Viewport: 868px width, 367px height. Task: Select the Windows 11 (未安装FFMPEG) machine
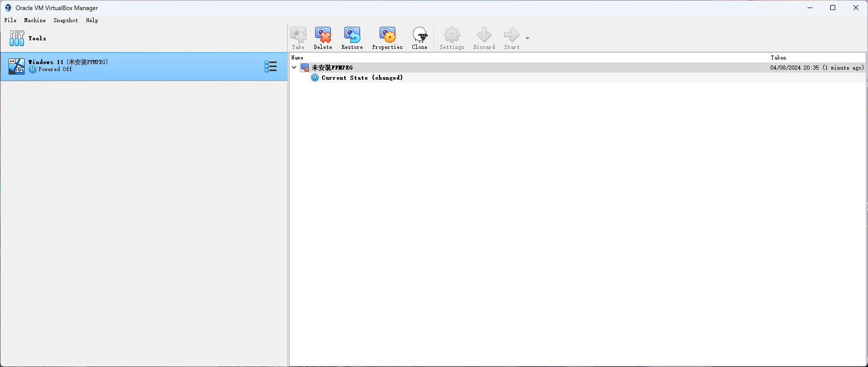click(x=144, y=67)
